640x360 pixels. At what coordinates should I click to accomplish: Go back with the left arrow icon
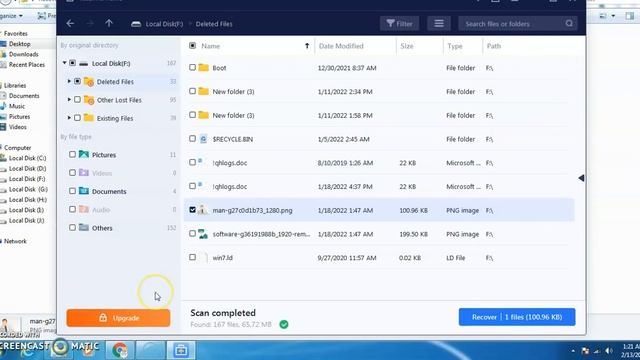(70, 24)
